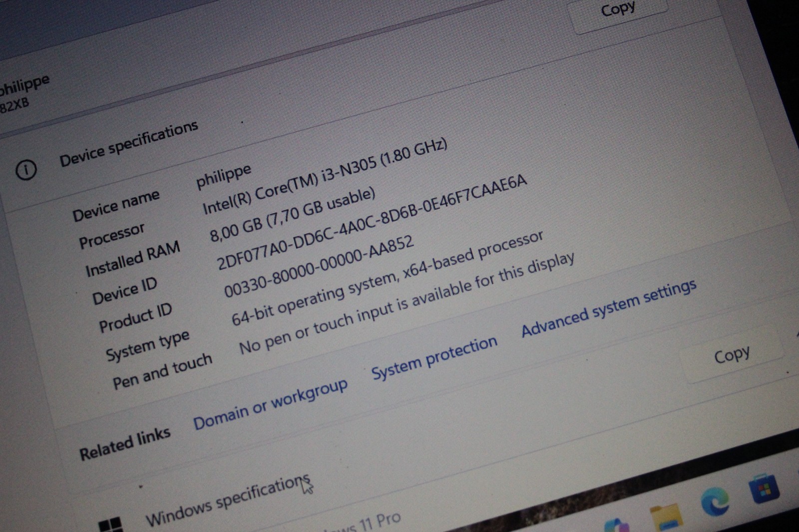Click the Related links label

pyautogui.click(x=125, y=444)
